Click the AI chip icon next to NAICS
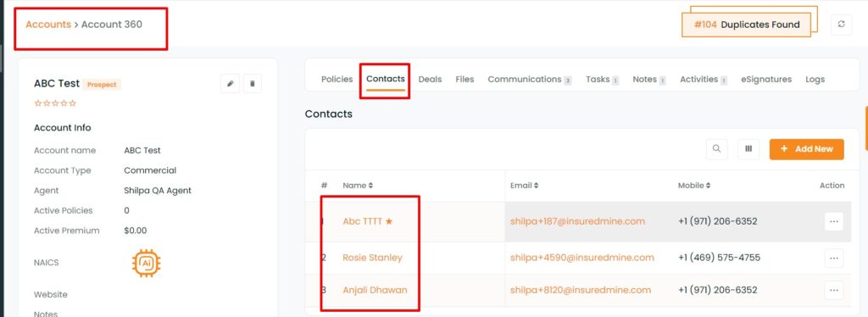 [146, 263]
